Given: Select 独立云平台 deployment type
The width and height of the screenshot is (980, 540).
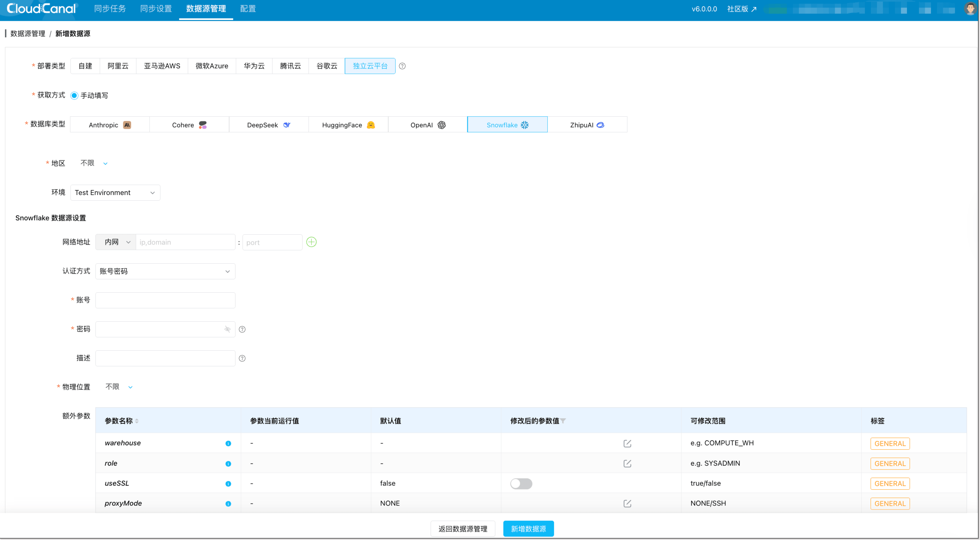Looking at the screenshot, I should 370,66.
